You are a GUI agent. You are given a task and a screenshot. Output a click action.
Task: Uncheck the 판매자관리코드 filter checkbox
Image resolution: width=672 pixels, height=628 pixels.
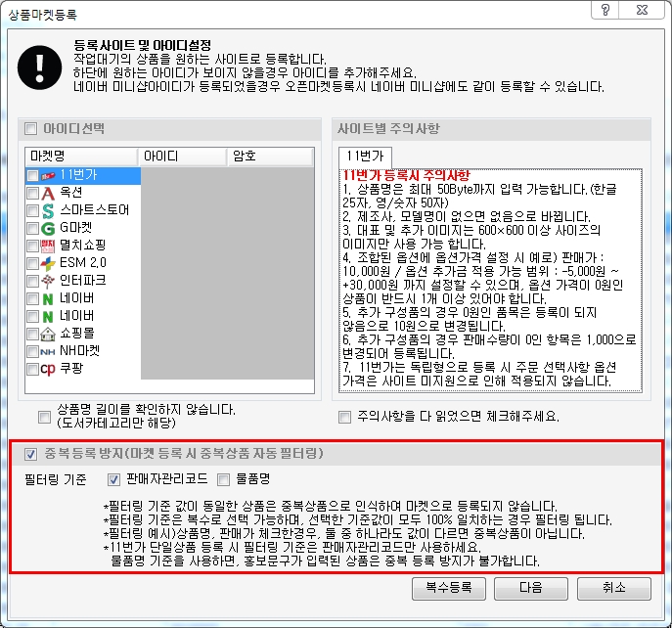pos(113,479)
